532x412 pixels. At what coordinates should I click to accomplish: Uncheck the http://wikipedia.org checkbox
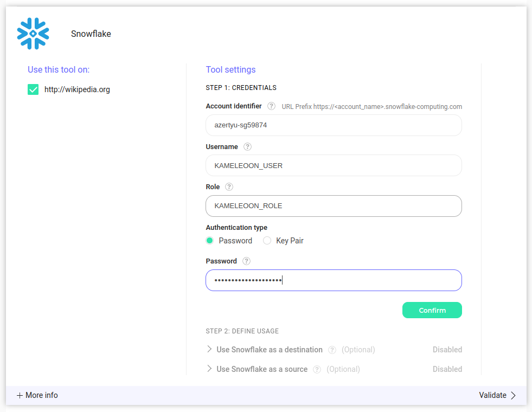(33, 89)
